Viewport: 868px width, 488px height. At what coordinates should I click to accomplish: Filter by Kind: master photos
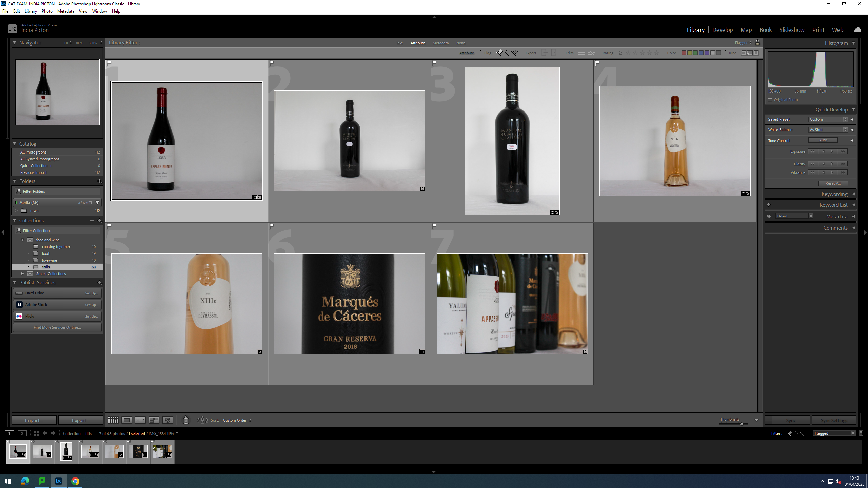[x=744, y=53]
